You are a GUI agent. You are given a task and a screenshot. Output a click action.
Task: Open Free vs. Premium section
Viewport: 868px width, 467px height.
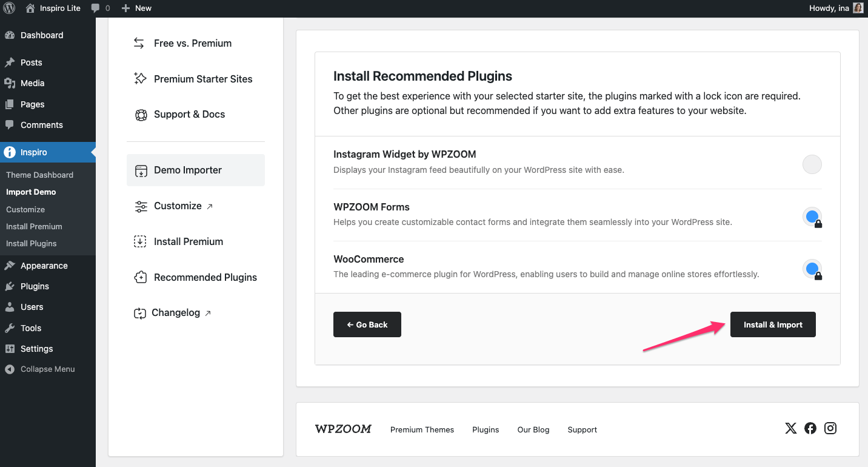(x=192, y=43)
